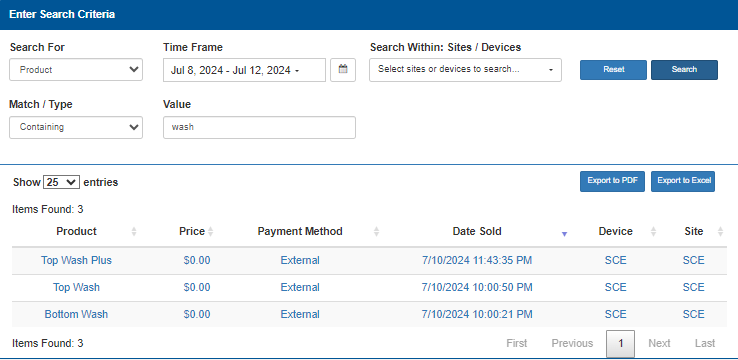Open the calendar date picker icon
Image resolution: width=738 pixels, height=360 pixels.
343,70
